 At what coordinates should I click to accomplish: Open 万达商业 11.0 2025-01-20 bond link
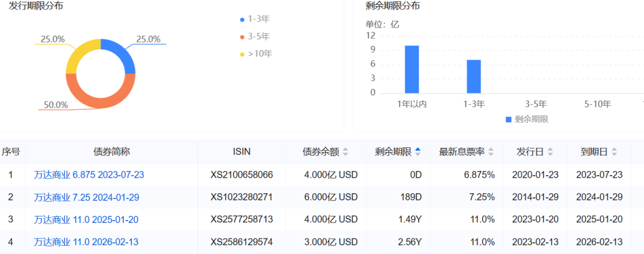coord(86,219)
